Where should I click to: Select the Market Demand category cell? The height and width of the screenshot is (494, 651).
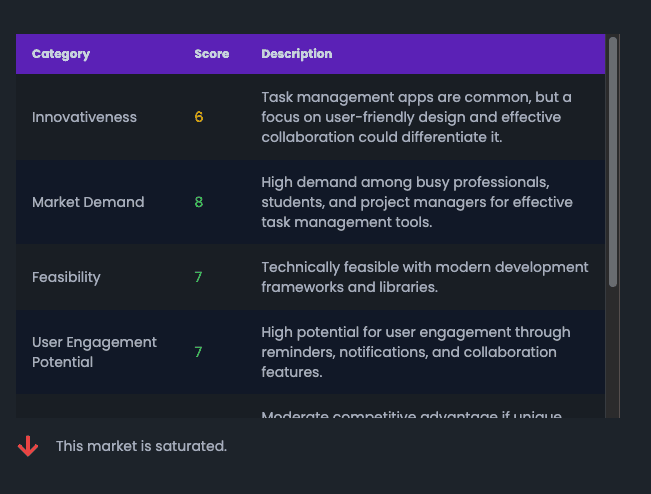pos(88,202)
